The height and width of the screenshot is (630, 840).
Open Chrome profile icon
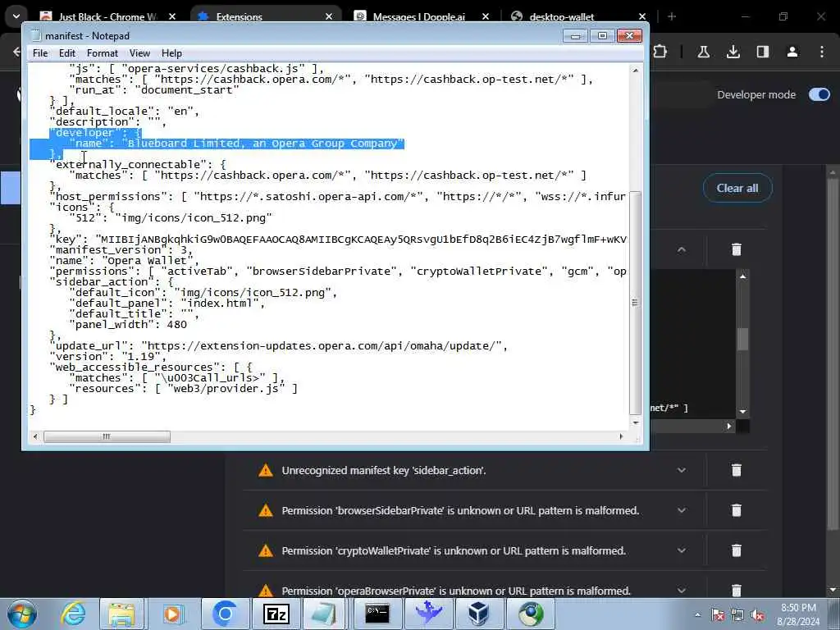click(792, 52)
